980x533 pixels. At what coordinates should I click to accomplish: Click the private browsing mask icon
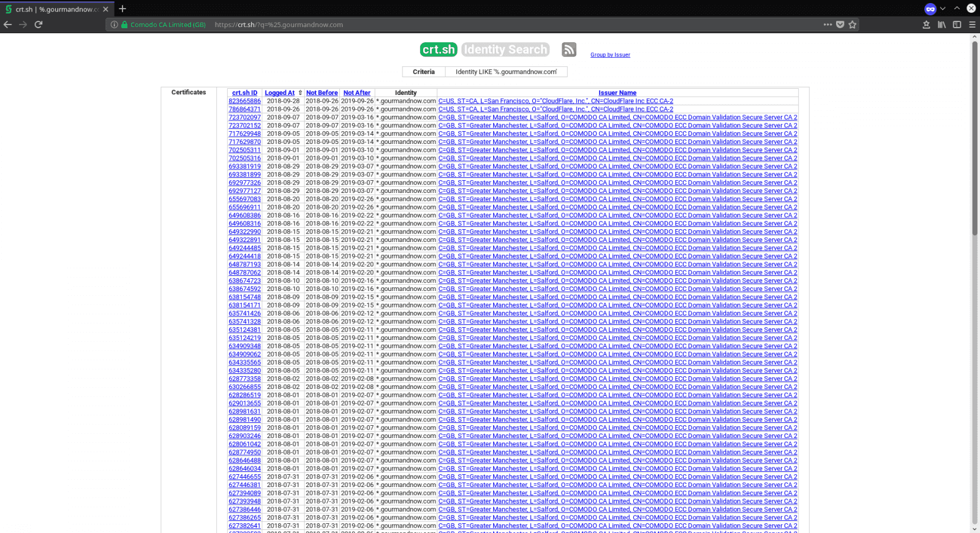(930, 9)
